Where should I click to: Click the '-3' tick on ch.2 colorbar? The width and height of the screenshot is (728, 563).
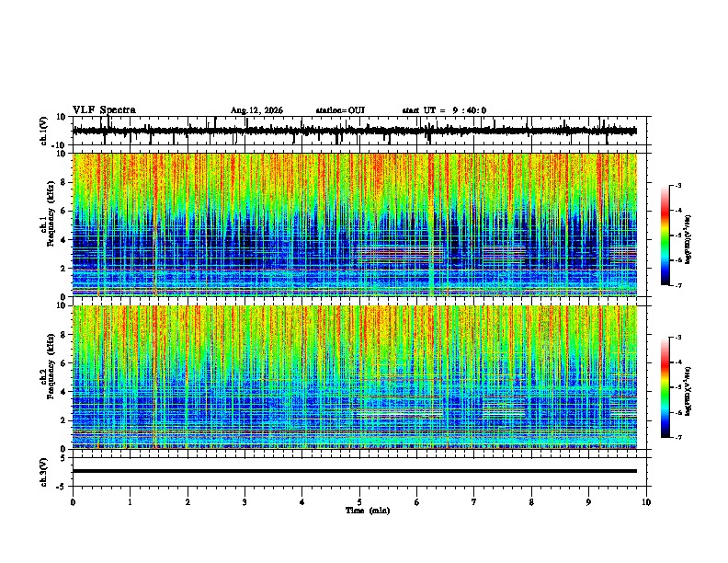tap(678, 338)
